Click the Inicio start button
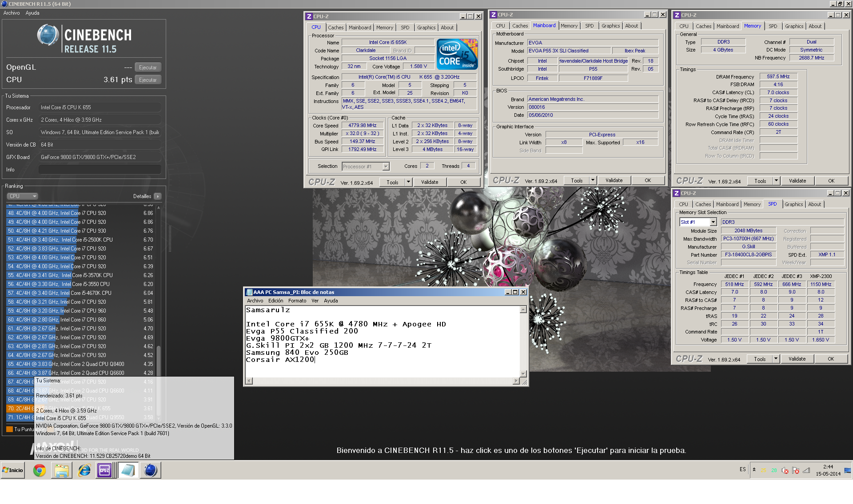 12,470
